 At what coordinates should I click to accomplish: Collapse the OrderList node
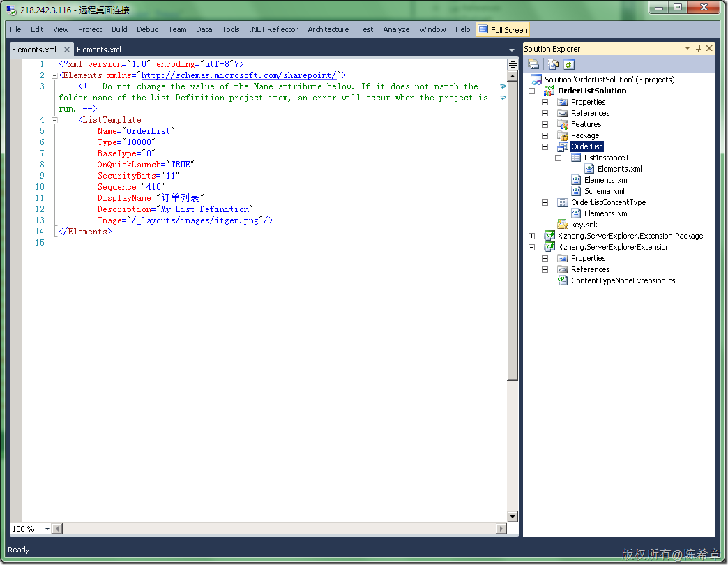coord(545,146)
